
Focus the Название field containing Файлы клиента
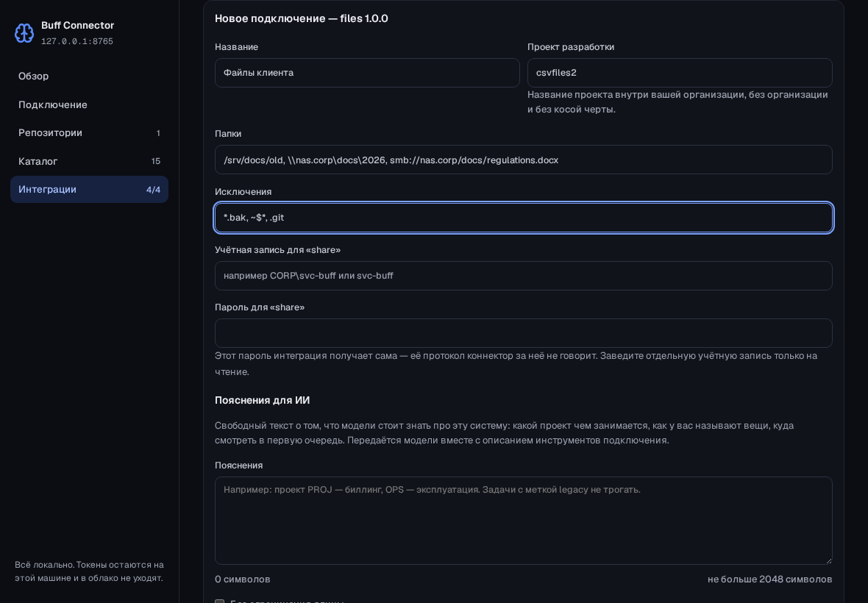(x=367, y=73)
